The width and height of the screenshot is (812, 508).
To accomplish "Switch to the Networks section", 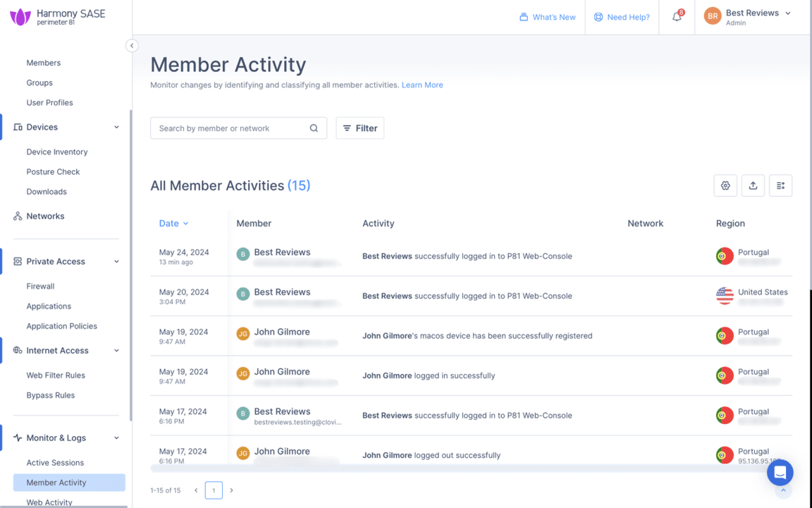I will tap(45, 216).
